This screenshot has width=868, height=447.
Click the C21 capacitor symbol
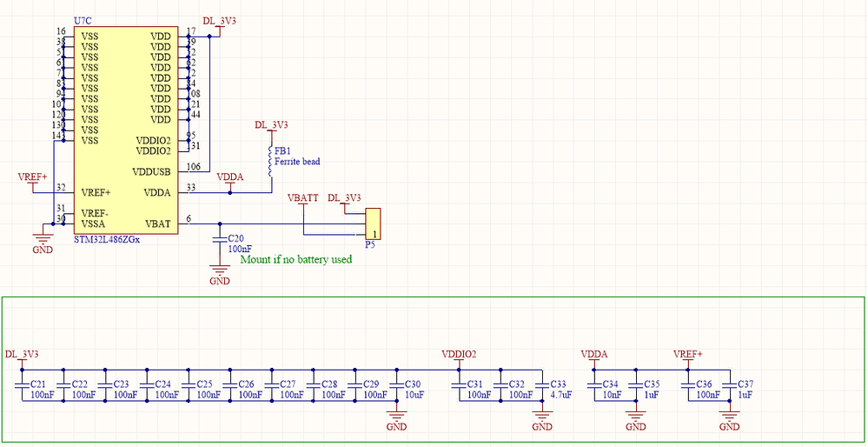click(x=22, y=384)
